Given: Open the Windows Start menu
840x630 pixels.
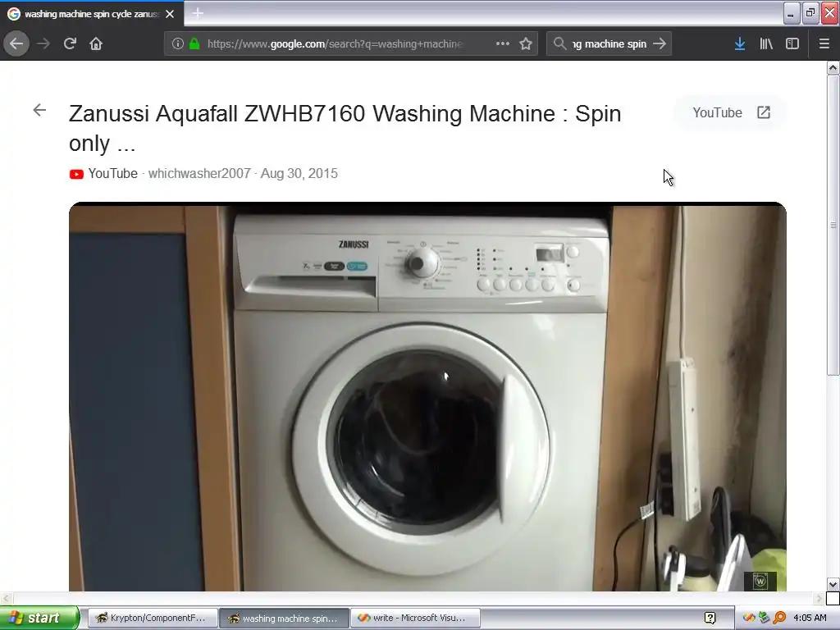Looking at the screenshot, I should click(39, 618).
